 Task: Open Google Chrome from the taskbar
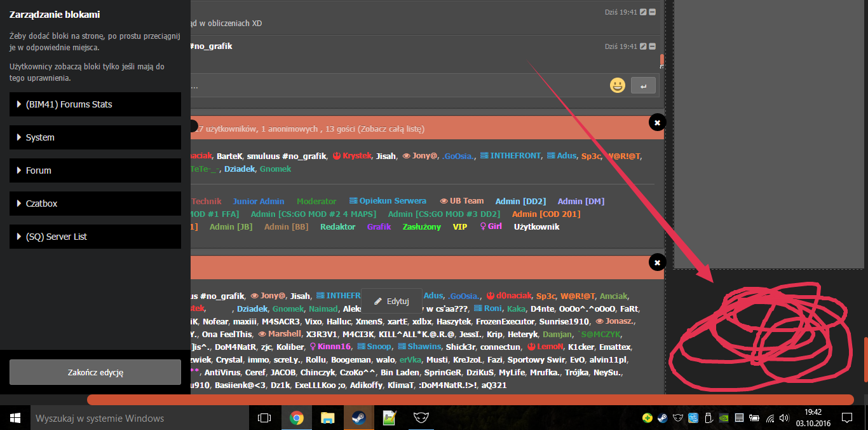coord(296,418)
